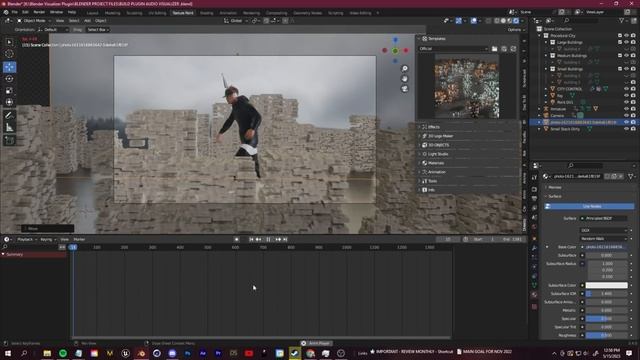Select the Cursor tool
This screenshot has width=640, height=360.
pyautogui.click(x=9, y=54)
